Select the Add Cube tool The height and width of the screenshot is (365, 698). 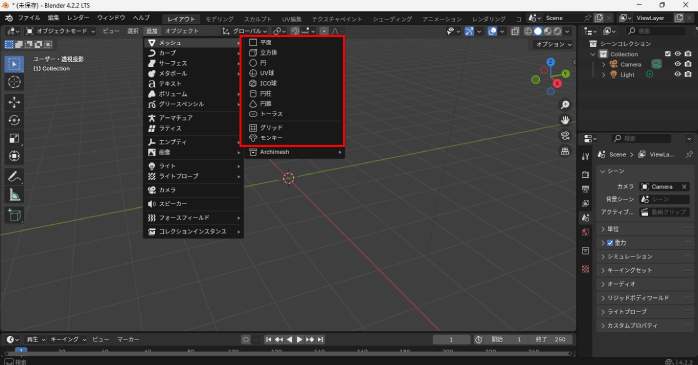point(14,215)
